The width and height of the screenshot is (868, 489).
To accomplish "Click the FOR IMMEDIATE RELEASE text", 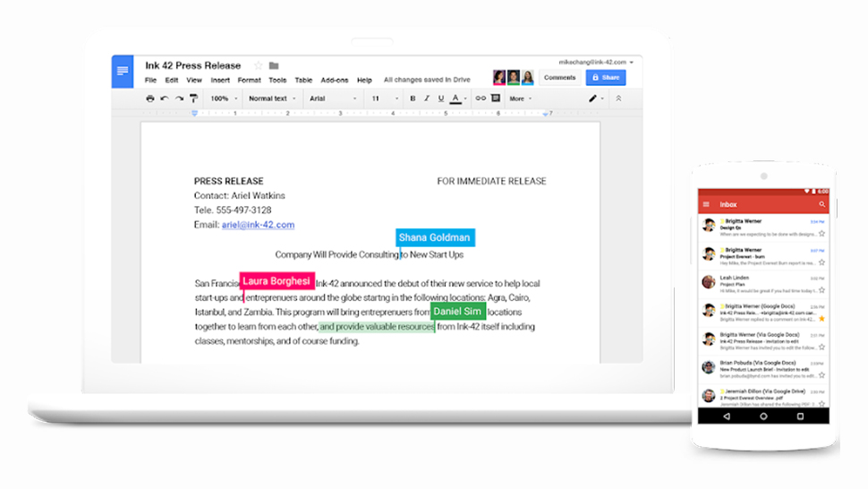I will (x=491, y=181).
